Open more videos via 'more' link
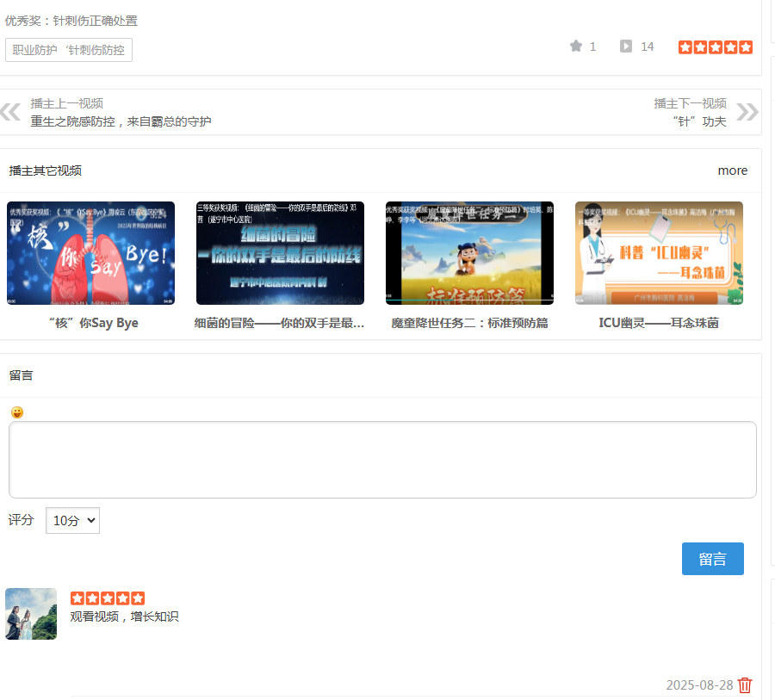775x700 pixels. (732, 170)
